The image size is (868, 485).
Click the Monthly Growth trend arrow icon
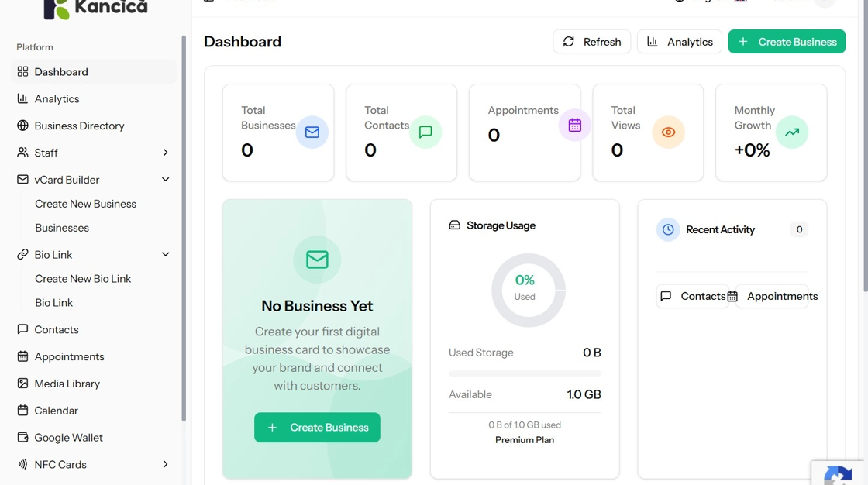[x=791, y=132]
